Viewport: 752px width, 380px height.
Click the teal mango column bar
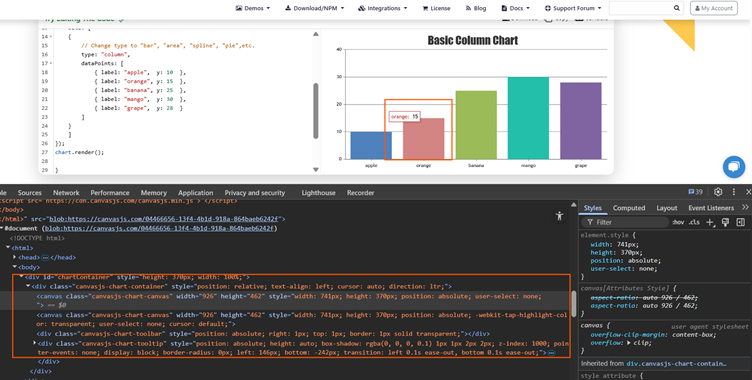pos(528,118)
